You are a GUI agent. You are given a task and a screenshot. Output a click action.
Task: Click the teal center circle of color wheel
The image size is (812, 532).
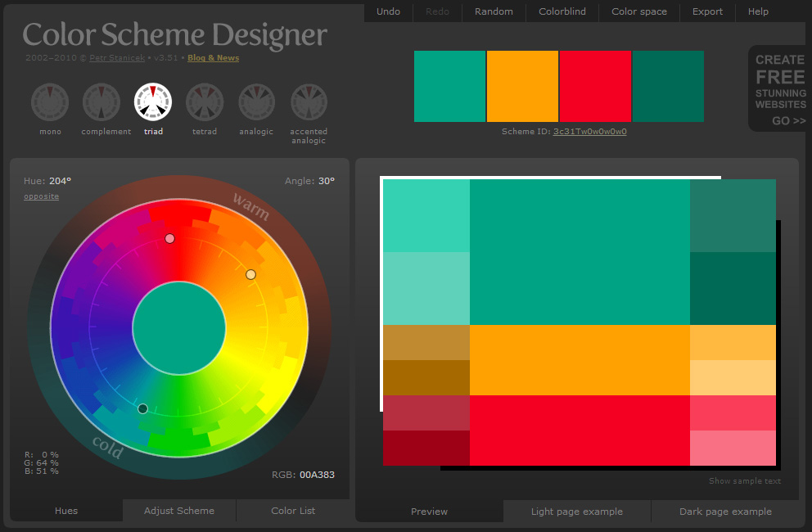(x=179, y=328)
